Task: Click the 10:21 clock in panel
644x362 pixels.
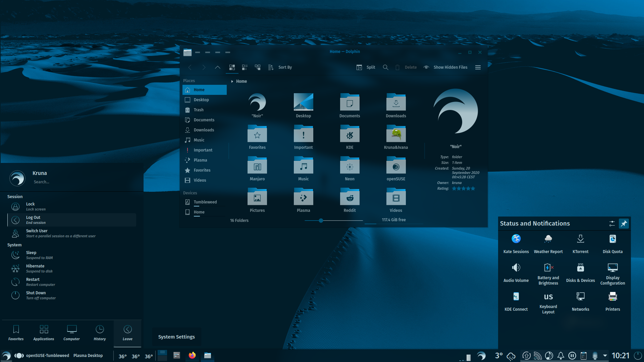Action: point(620,356)
